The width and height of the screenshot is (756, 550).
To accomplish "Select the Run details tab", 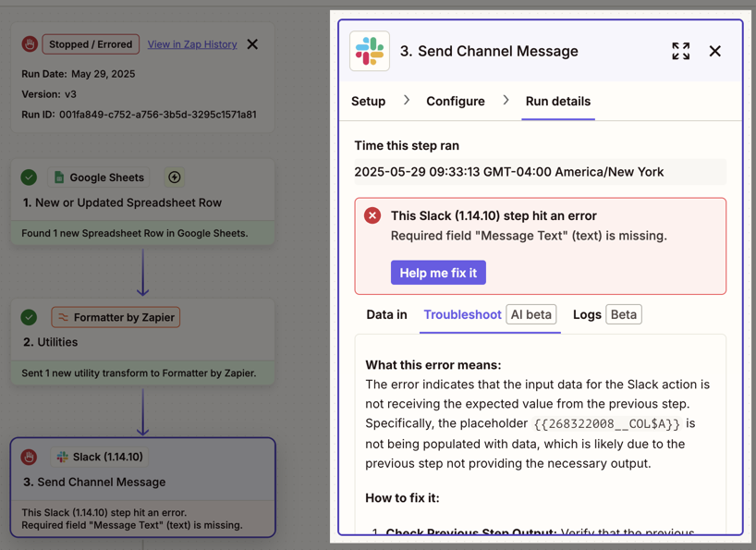I will point(557,102).
